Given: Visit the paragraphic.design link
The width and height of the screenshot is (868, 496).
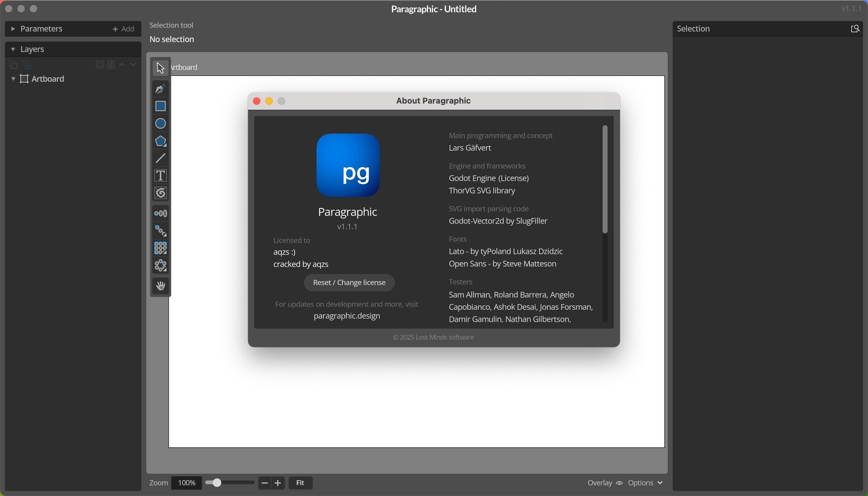Looking at the screenshot, I should coord(347,316).
